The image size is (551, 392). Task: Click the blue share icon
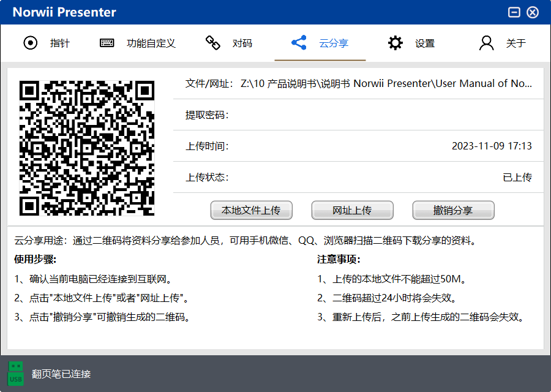(x=299, y=42)
